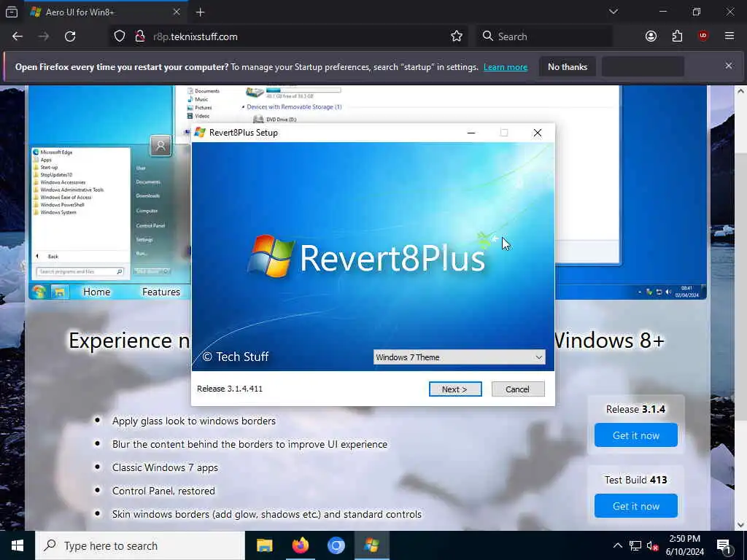
Task: Click the insecure connection lock icon
Action: 140,36
